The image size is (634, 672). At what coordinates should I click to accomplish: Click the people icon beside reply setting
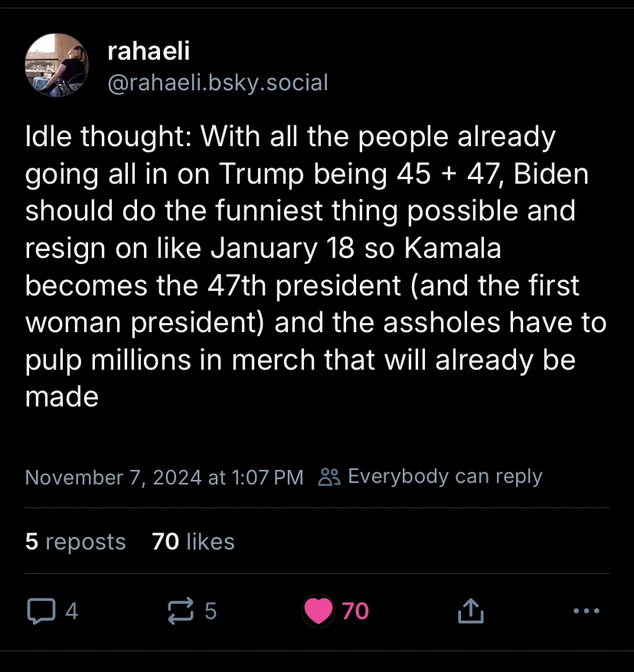(329, 477)
